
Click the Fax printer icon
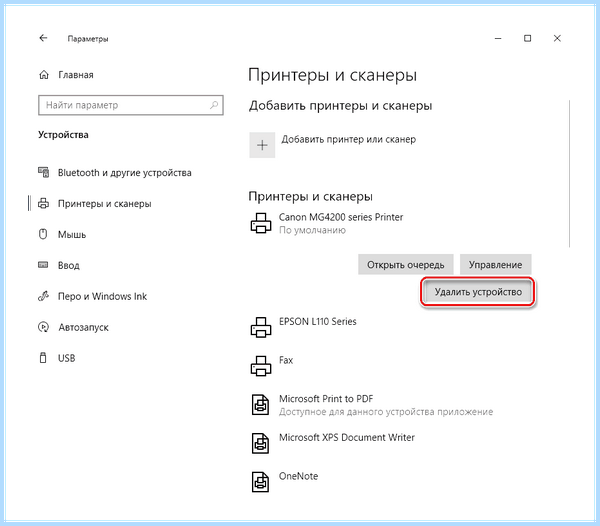pyautogui.click(x=261, y=366)
